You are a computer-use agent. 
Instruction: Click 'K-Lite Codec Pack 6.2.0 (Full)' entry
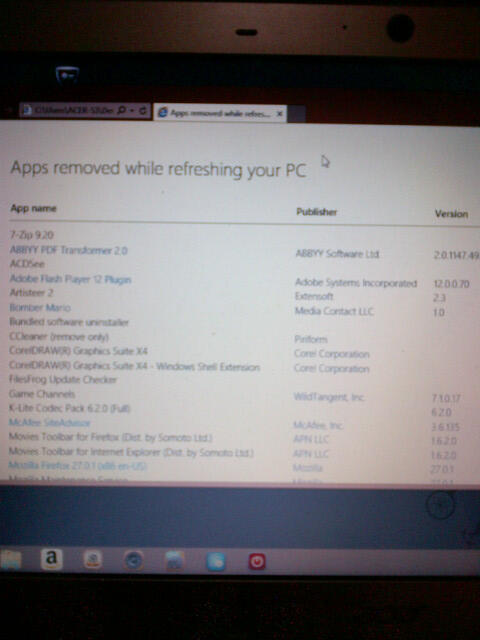point(69,408)
